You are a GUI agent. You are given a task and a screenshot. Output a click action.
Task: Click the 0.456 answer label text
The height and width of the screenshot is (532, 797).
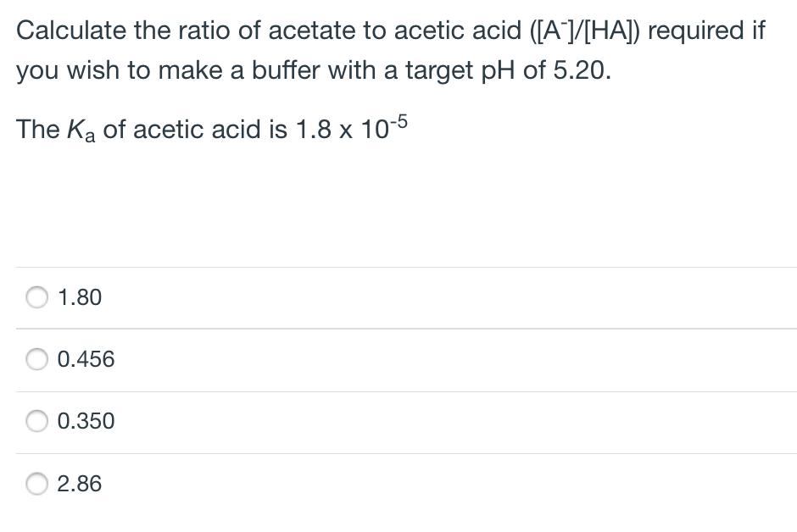click(85, 359)
